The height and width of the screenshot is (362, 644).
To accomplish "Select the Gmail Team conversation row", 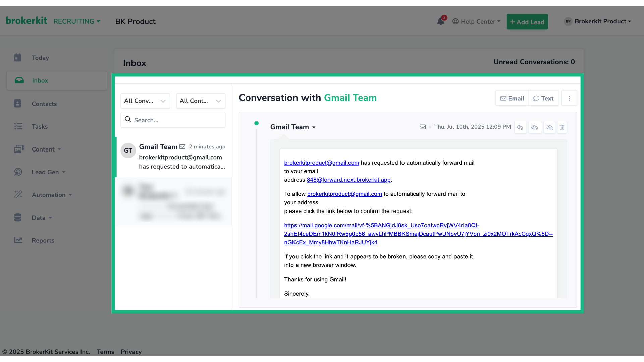I will [x=173, y=157].
